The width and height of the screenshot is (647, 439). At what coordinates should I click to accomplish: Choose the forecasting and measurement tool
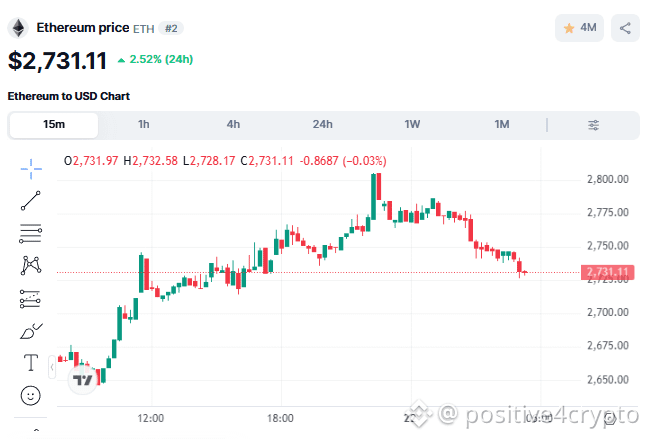pyautogui.click(x=30, y=299)
